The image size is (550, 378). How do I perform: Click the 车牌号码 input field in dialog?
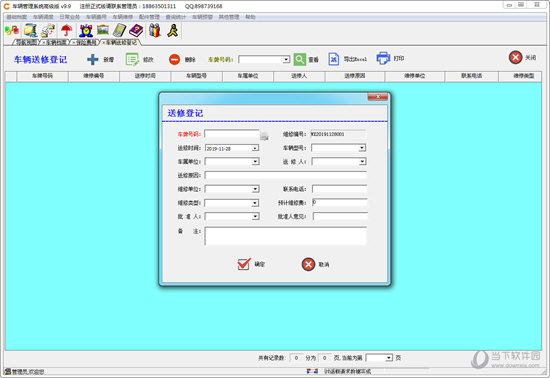(x=232, y=134)
